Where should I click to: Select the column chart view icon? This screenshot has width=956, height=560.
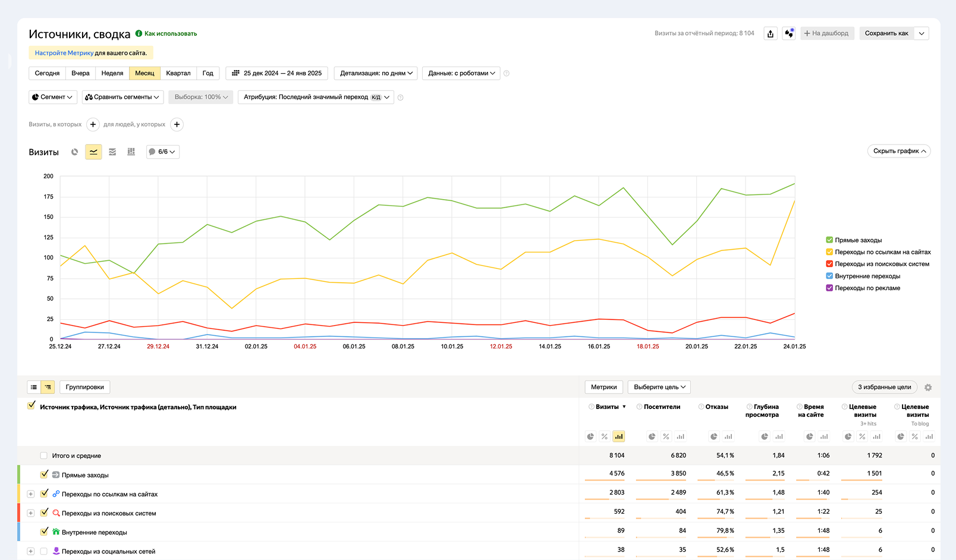[131, 152]
